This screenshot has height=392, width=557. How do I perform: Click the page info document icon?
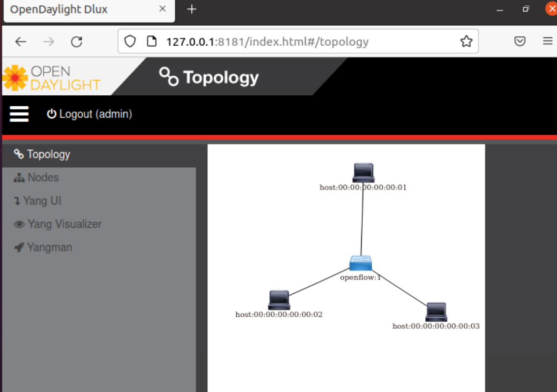click(152, 42)
